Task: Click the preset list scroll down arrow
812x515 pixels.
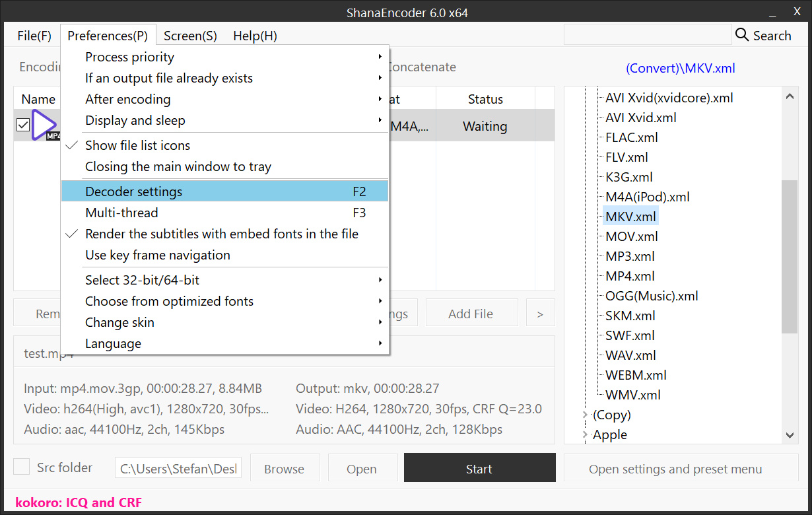Action: (790, 435)
